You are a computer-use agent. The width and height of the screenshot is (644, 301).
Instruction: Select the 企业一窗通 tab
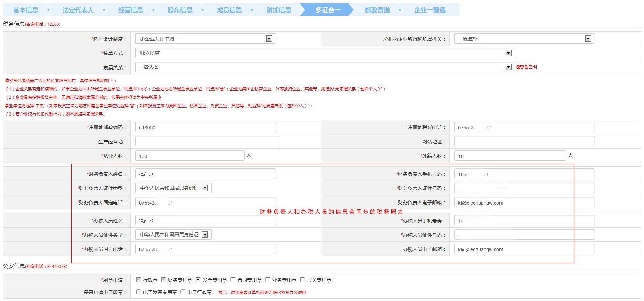pyautogui.click(x=430, y=10)
